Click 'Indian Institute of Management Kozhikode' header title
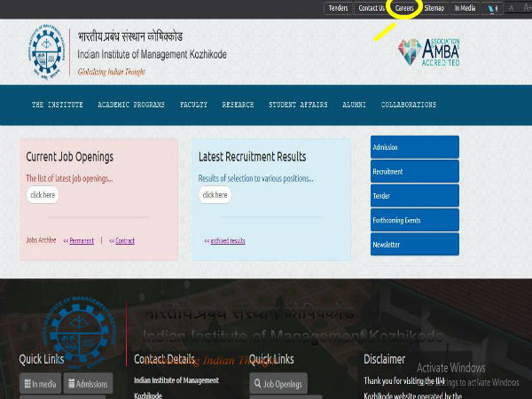The image size is (532, 399). click(x=152, y=54)
